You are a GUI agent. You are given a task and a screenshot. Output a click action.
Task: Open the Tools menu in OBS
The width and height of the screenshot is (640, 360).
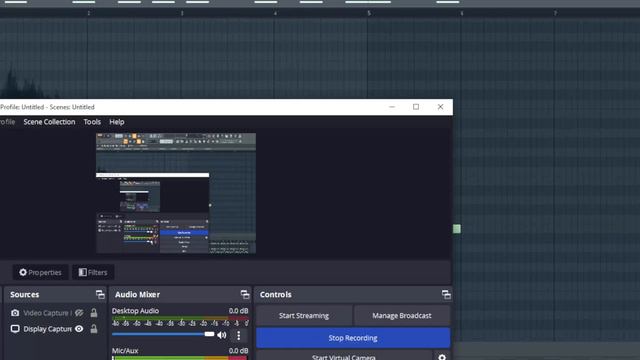point(92,122)
